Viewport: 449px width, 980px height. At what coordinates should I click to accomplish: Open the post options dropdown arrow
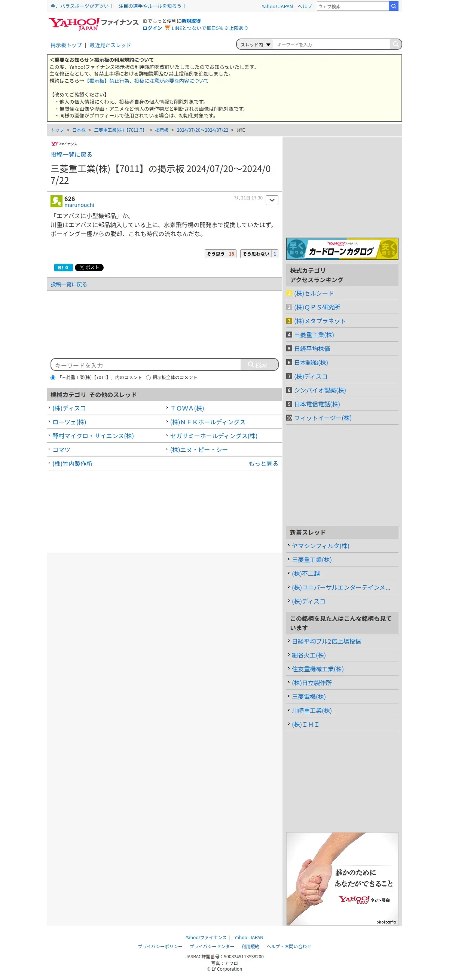point(272,200)
